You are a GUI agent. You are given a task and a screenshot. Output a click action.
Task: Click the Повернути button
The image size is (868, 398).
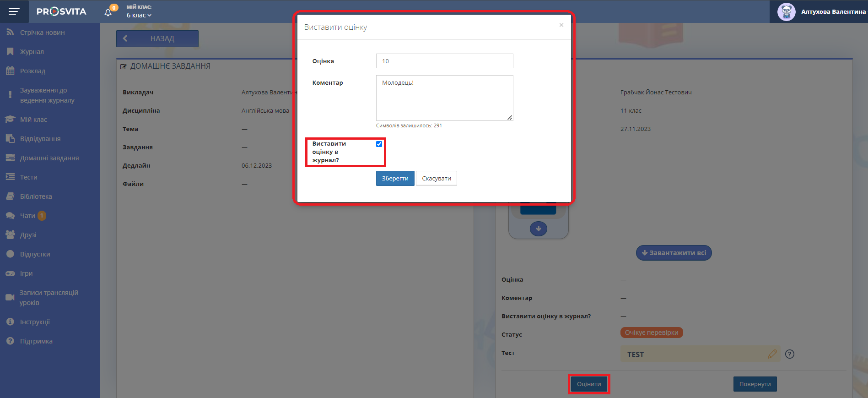[755, 384]
